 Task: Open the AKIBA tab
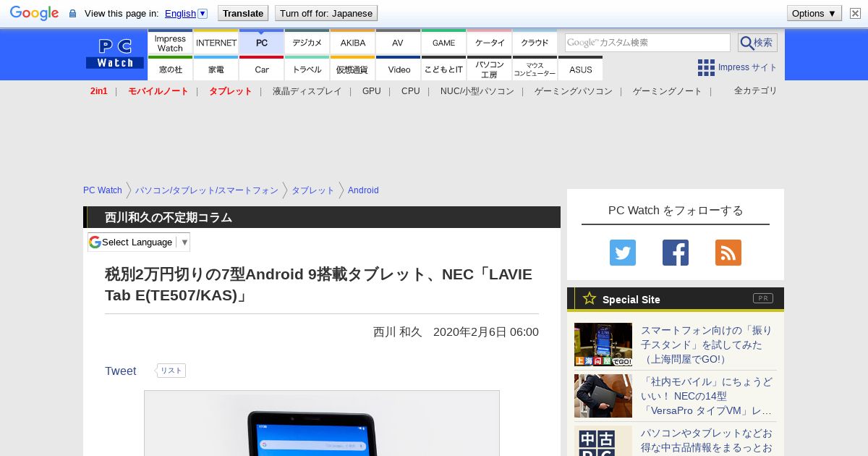(x=353, y=43)
